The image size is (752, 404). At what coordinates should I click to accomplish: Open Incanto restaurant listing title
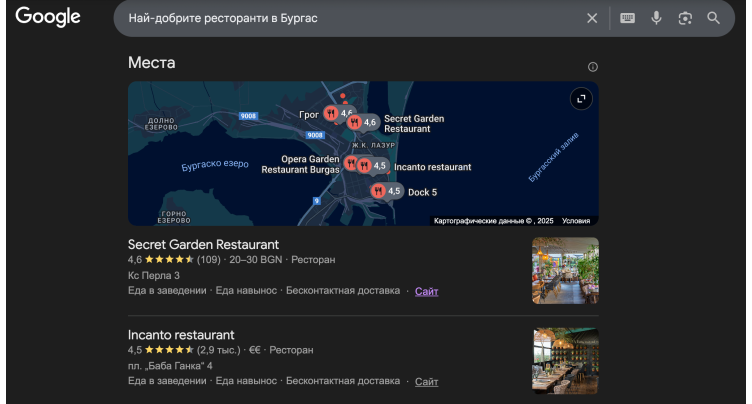pyautogui.click(x=181, y=334)
